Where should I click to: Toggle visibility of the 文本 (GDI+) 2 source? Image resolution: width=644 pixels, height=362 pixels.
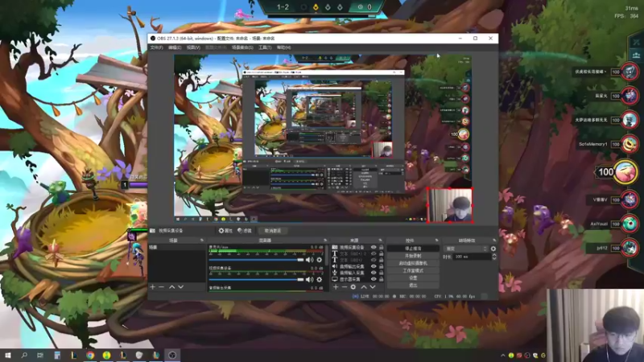click(x=374, y=253)
